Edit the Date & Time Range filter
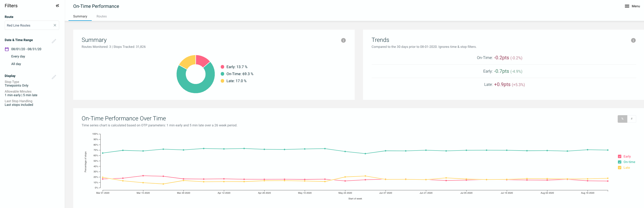 54,41
